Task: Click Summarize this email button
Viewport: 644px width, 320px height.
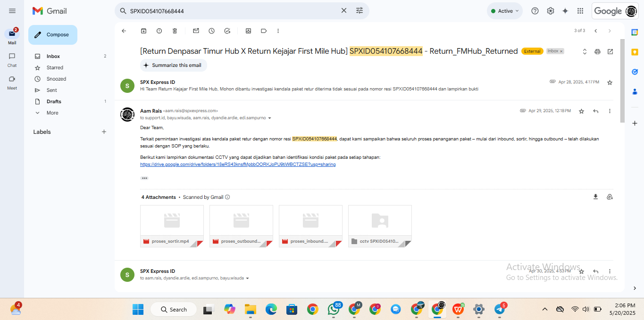Action: tap(173, 65)
